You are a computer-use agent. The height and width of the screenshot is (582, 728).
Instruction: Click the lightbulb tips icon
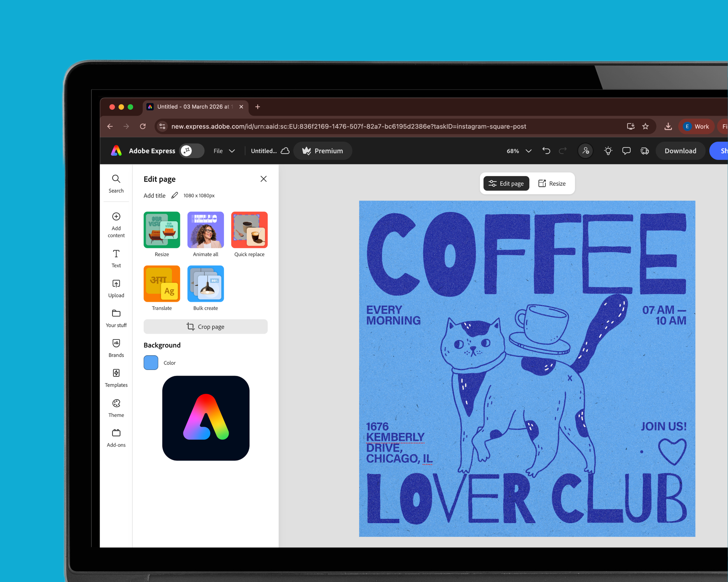click(608, 151)
